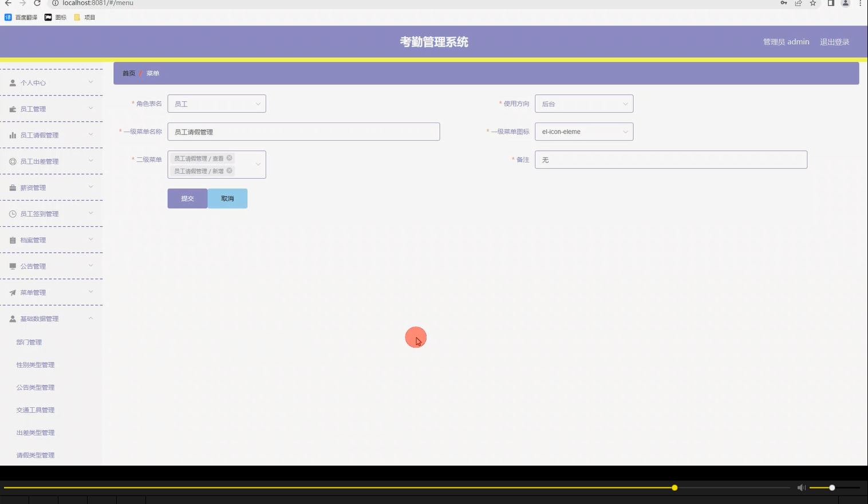Mute the video player volume icon

click(x=802, y=487)
